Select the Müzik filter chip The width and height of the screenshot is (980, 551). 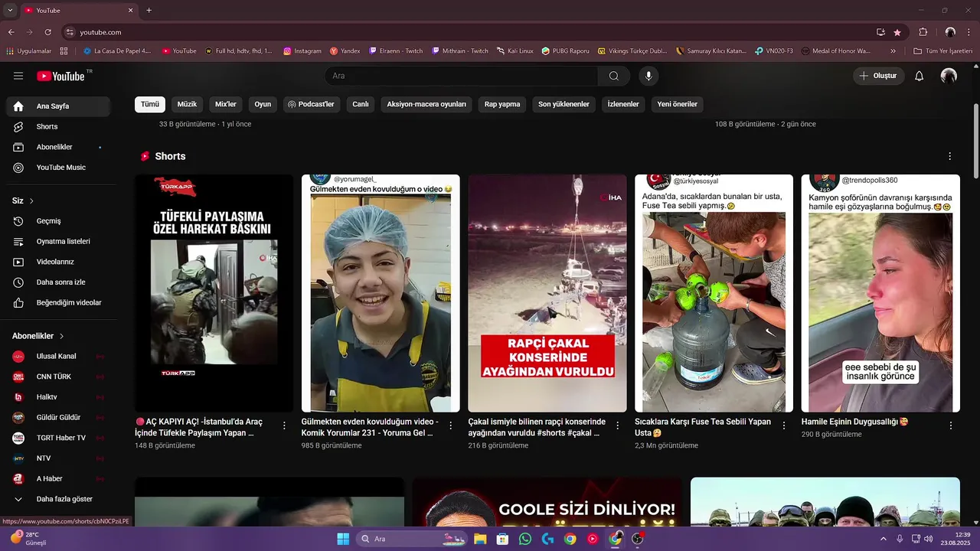[x=187, y=104]
